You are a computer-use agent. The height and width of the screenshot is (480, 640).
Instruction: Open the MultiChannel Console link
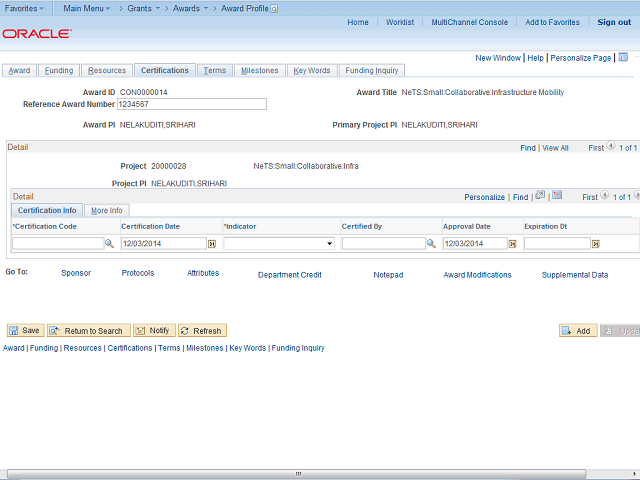[x=470, y=22]
